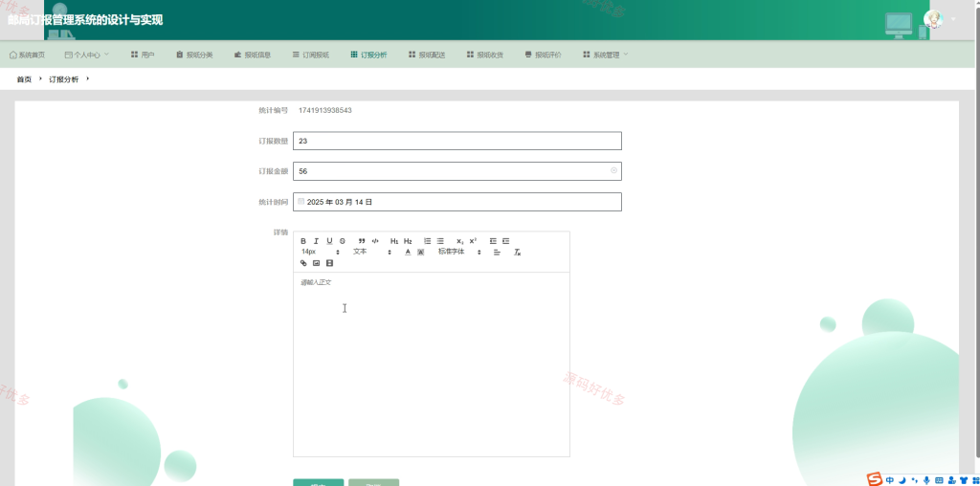
Task: Toggle underline formatting in the editor
Action: click(x=329, y=241)
